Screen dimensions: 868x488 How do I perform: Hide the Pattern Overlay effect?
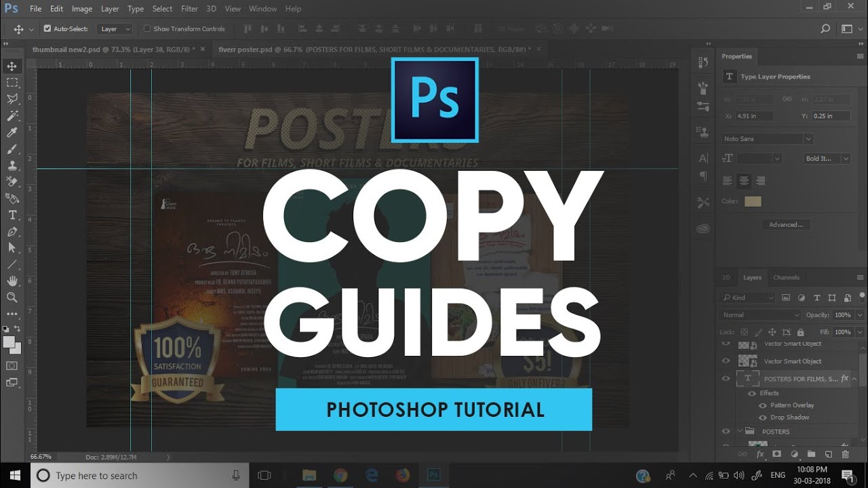point(763,405)
